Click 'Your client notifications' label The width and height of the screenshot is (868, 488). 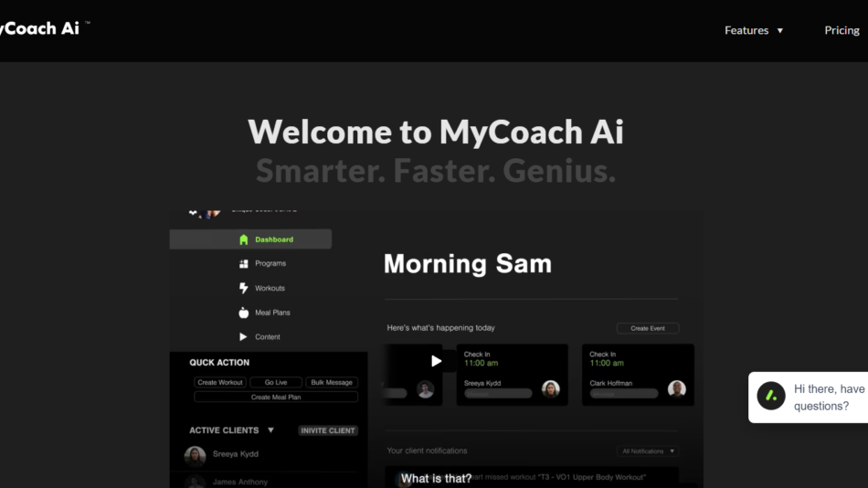pos(427,451)
